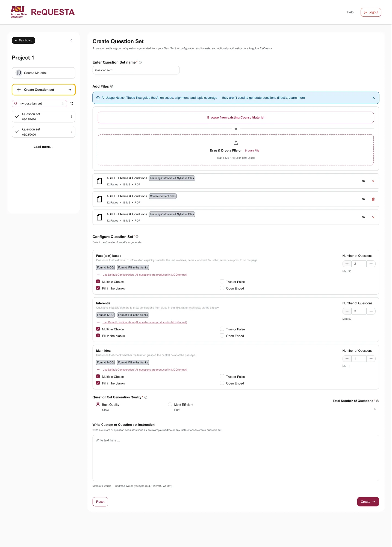This screenshot has width=392, height=547.
Task: Open the first Question set dated 03/23/2026
Action: (x=43, y=117)
